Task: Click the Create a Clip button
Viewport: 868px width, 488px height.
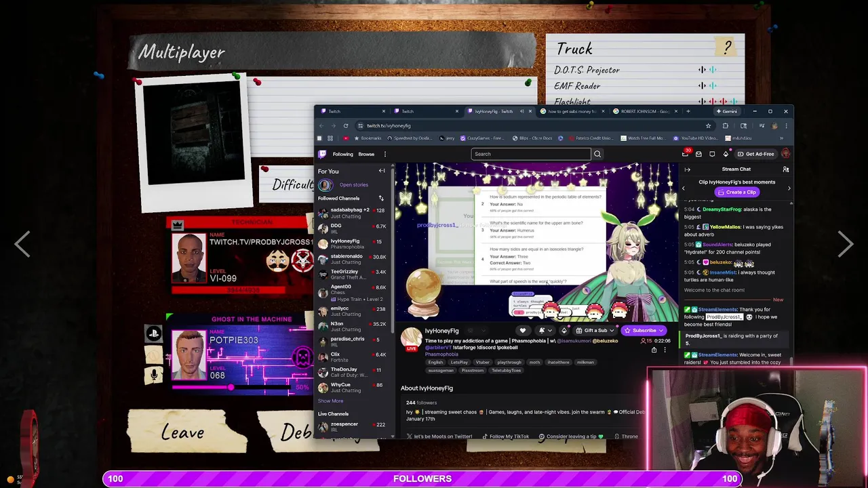Action: click(x=736, y=192)
